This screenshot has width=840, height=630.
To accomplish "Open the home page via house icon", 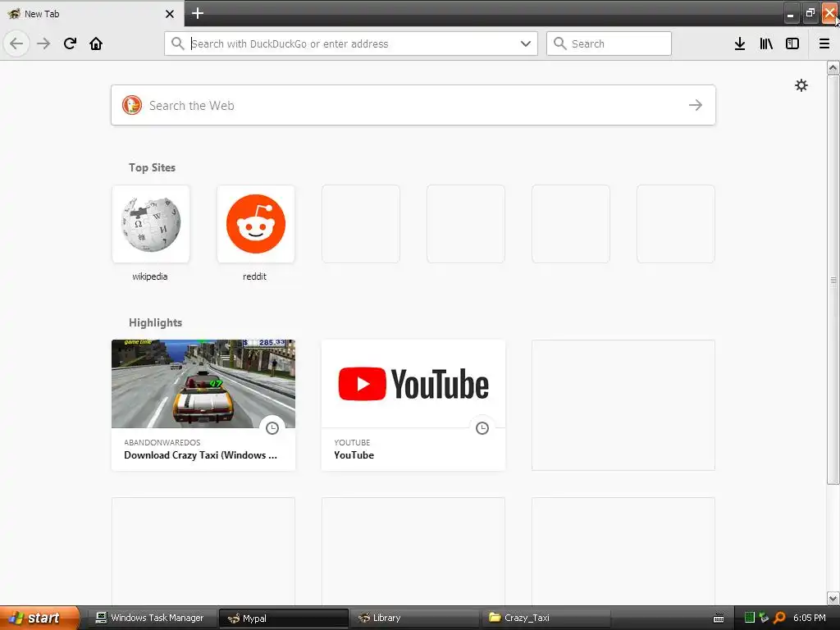I will 96,43.
